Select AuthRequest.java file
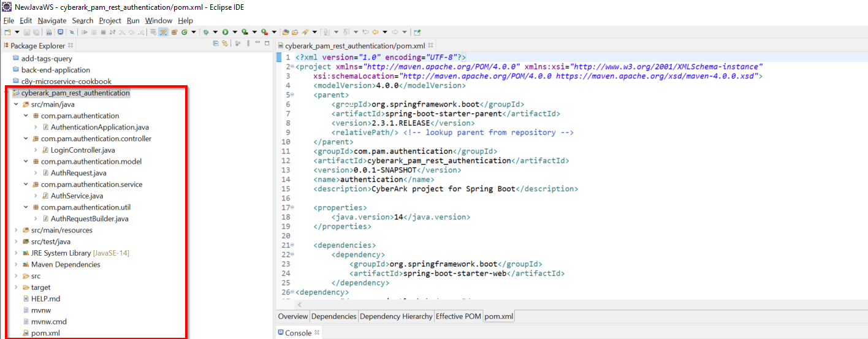Image resolution: width=868 pixels, height=339 pixels. click(x=78, y=173)
